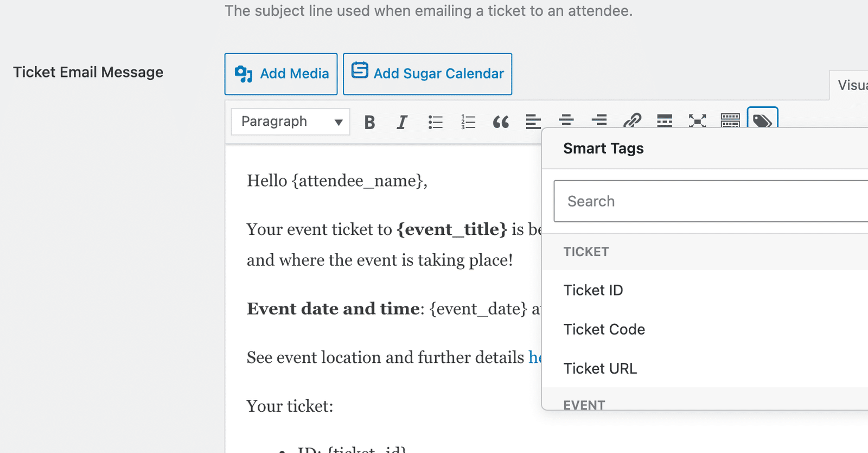Click the Add Sugar Calendar button
Screen dimensions: 868x453
click(427, 74)
